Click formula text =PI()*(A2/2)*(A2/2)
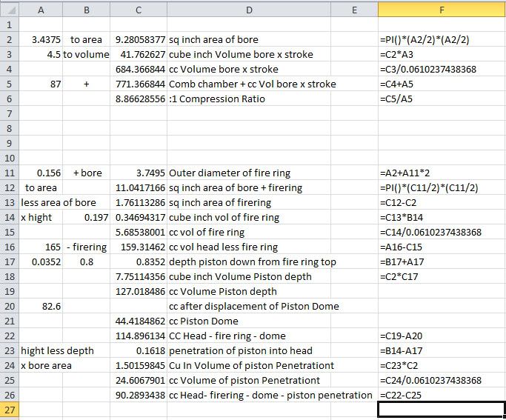506x420 pixels. [425, 40]
